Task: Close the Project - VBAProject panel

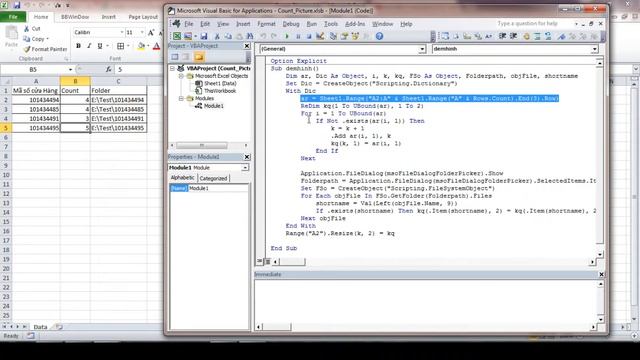Action: point(247,46)
